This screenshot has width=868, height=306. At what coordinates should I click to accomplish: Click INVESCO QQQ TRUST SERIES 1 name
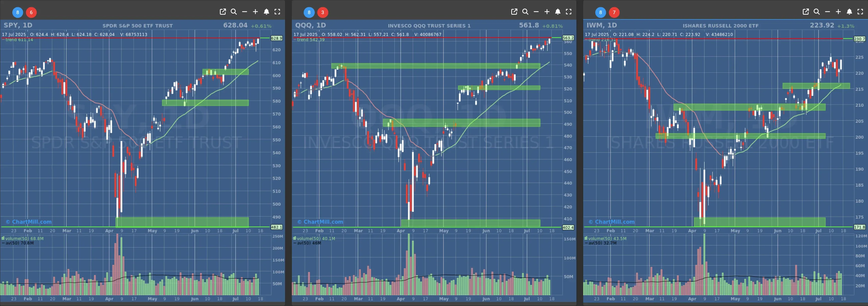point(429,26)
